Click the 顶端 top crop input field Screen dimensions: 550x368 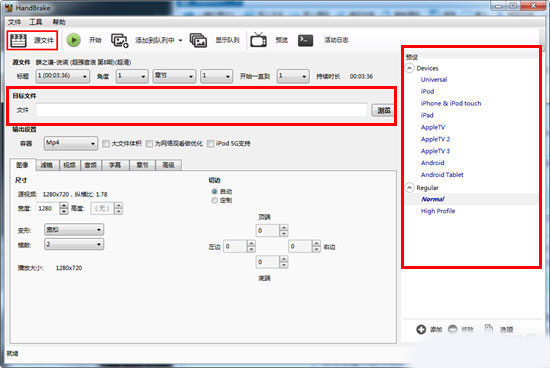click(268, 230)
